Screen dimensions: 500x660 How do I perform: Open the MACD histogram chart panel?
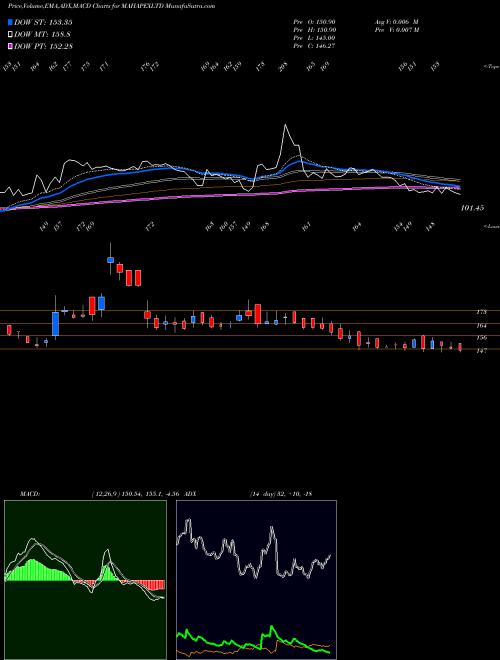tap(85, 580)
